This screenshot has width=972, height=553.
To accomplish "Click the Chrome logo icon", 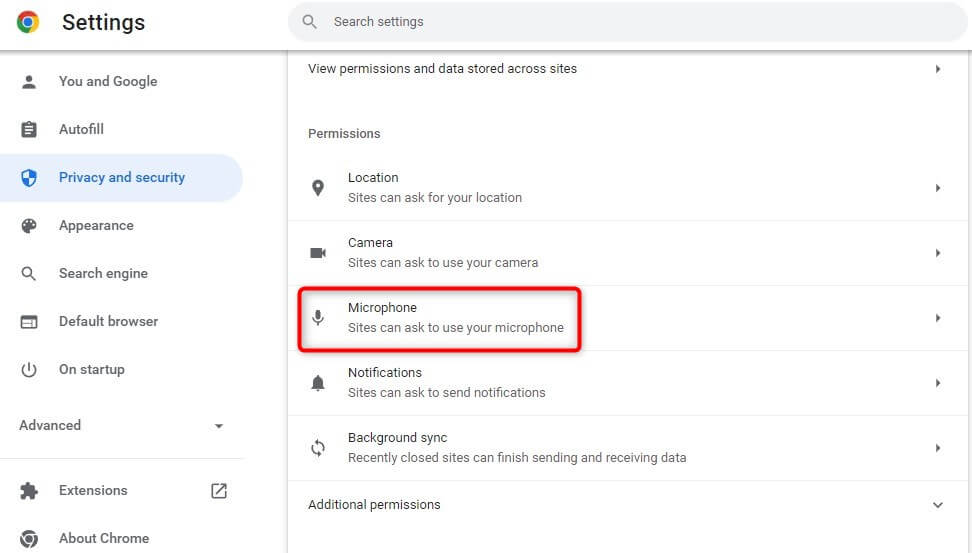I will 28,22.
